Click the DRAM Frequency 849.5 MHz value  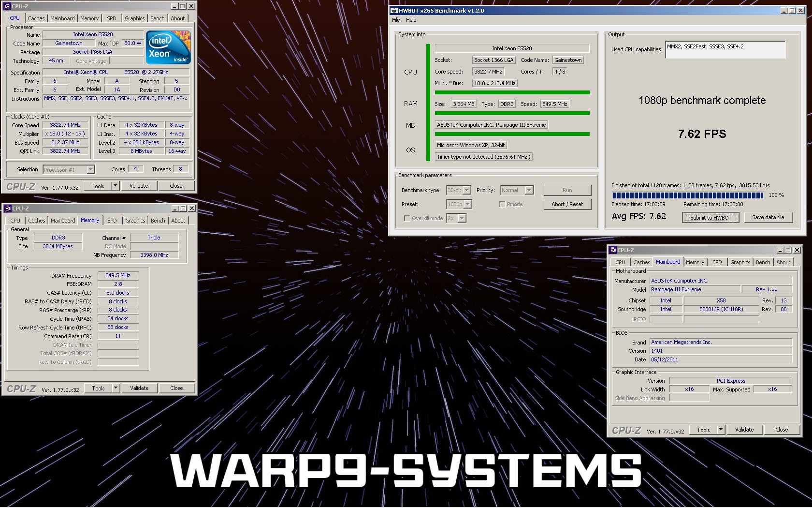pos(118,275)
